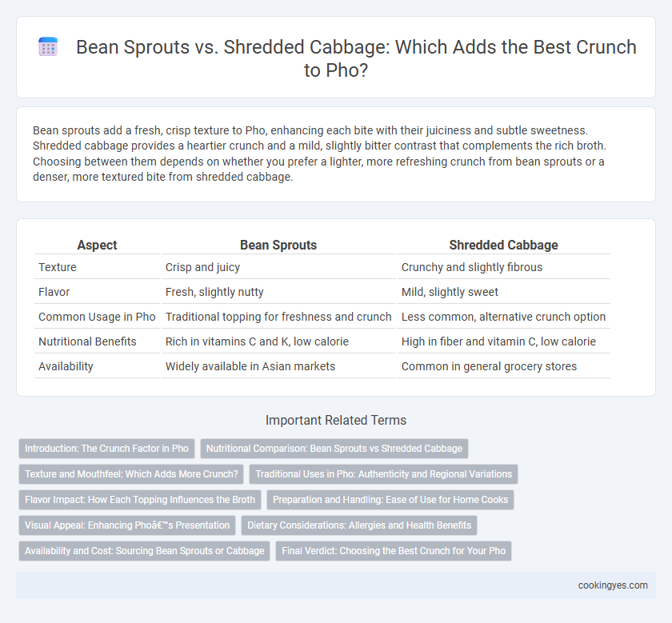Click the 'Aspect' column header
672x623 pixels.
98,245
